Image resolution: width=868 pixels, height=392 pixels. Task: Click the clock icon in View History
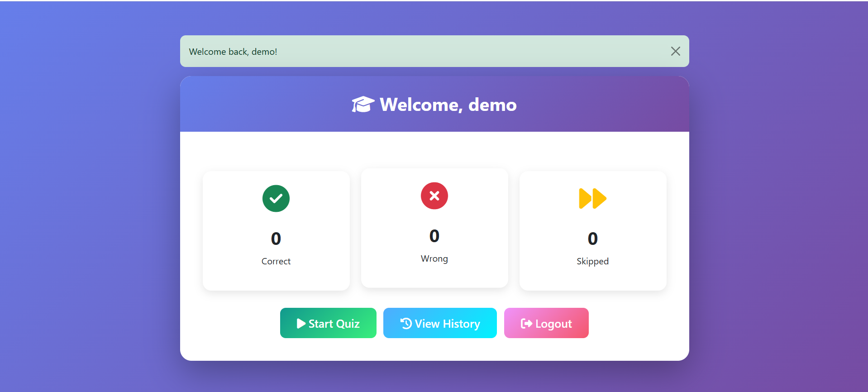tap(406, 323)
